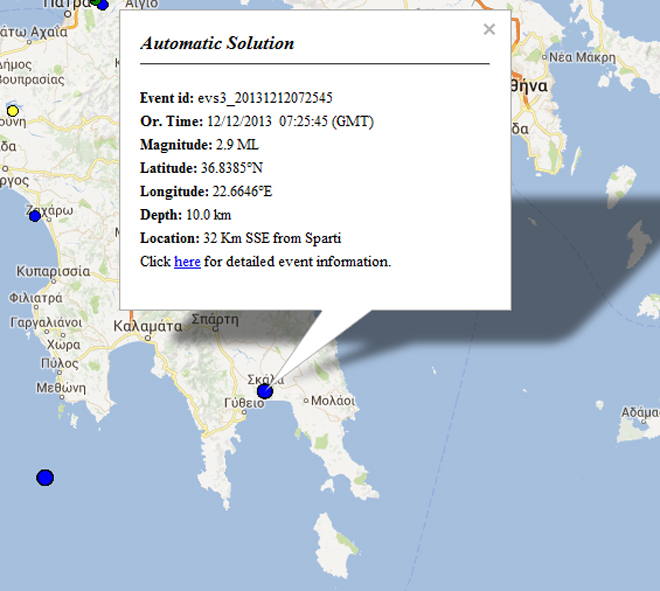The width and height of the screenshot is (660, 591).
Task: Select the blue marker in the southwest sea
Action: click(x=45, y=478)
